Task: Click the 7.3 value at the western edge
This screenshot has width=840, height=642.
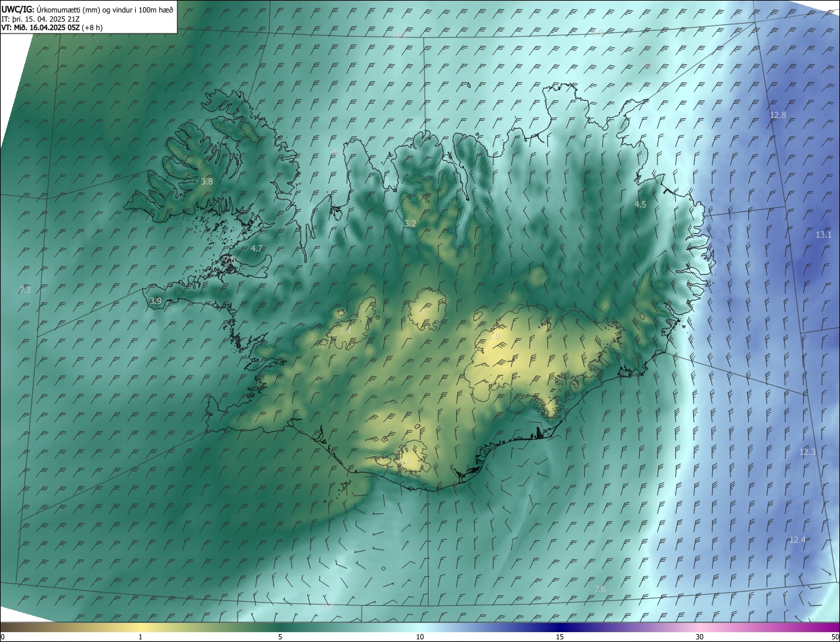Action: point(25,289)
